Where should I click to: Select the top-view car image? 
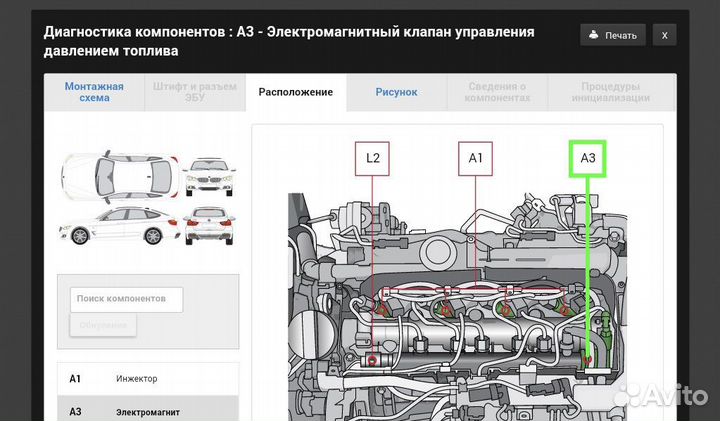118,175
